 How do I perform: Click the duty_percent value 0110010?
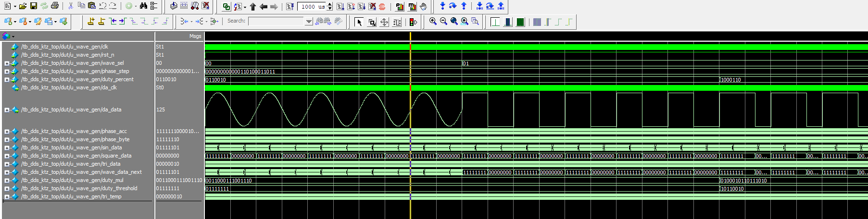166,79
